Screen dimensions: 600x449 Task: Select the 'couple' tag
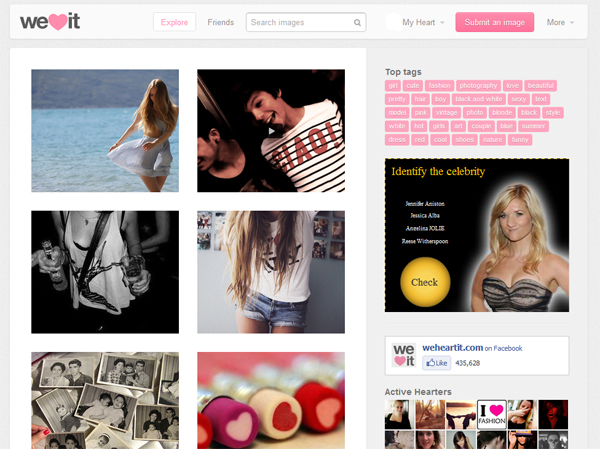tap(481, 126)
